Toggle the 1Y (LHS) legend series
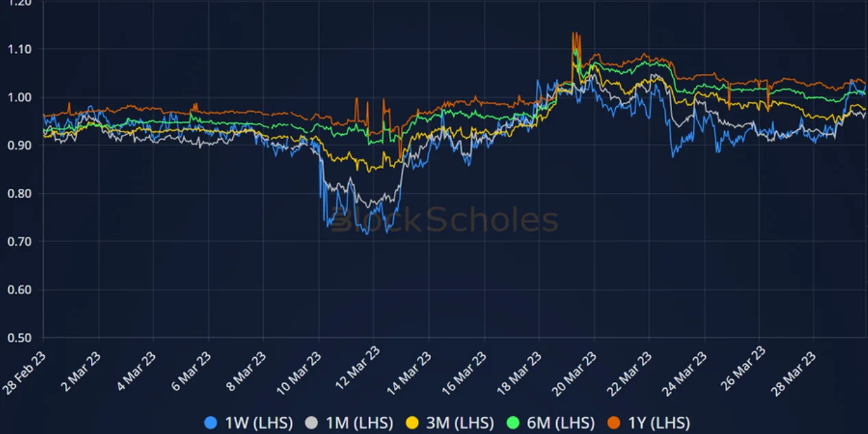Viewport: 868px width, 434px height. [649, 422]
